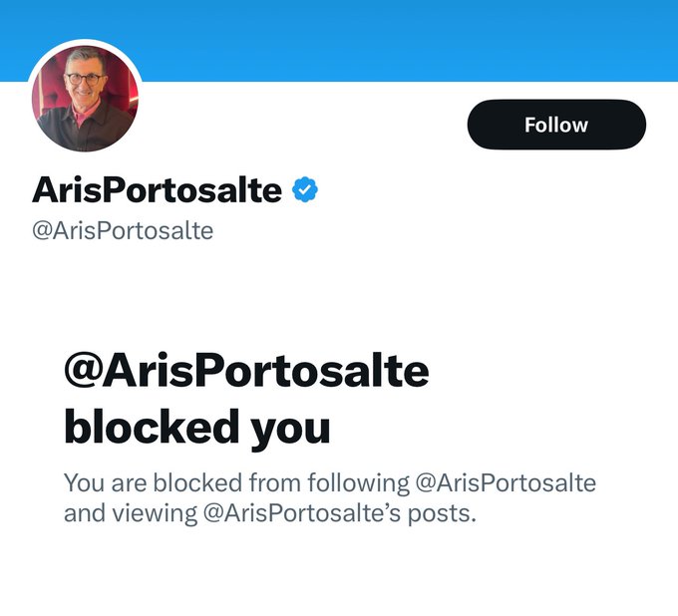Tap the white checkmark inside verified badge
The width and height of the screenshot is (678, 616).
305,189
